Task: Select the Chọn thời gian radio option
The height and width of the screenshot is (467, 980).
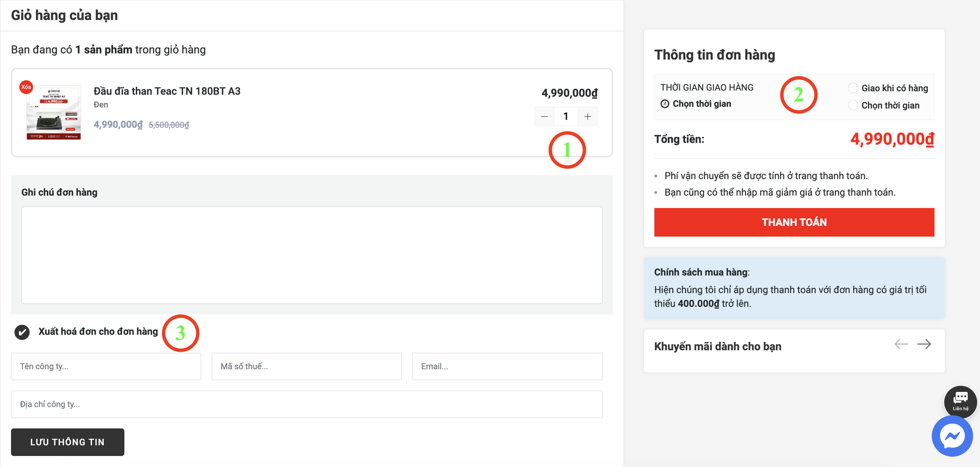Action: click(x=853, y=105)
